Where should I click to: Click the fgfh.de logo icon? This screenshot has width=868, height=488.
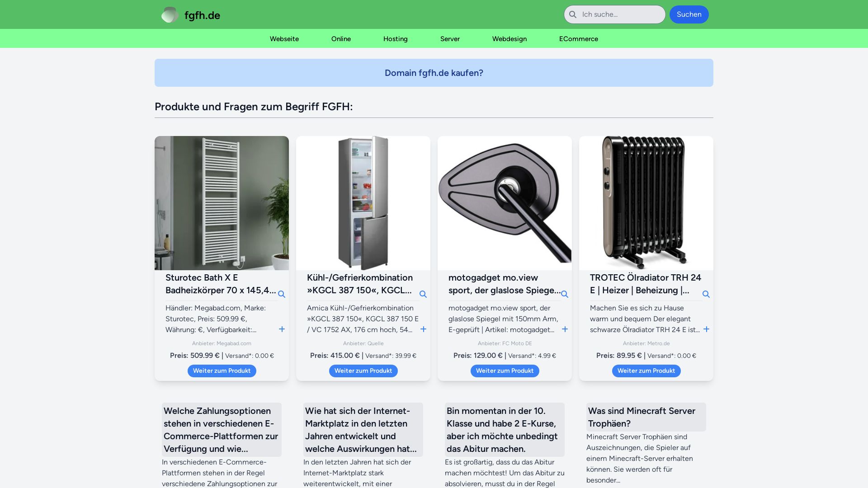[x=170, y=15]
